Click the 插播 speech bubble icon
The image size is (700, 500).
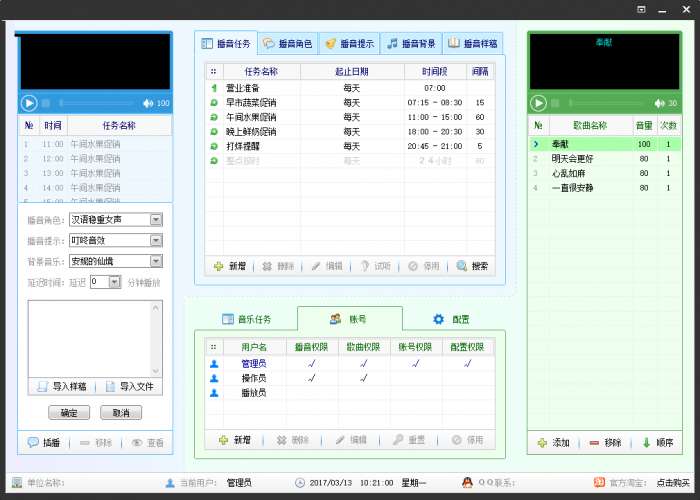(x=33, y=442)
